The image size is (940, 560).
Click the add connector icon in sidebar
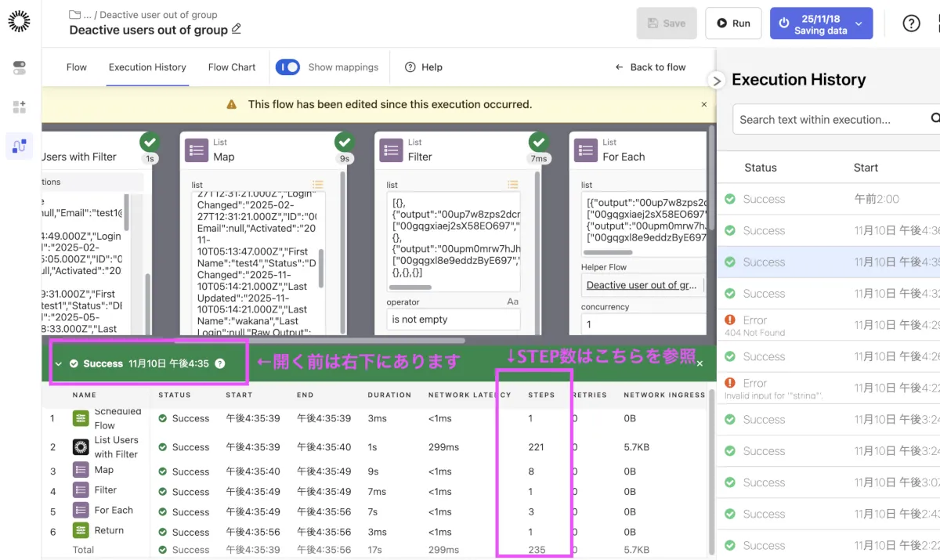pyautogui.click(x=20, y=107)
